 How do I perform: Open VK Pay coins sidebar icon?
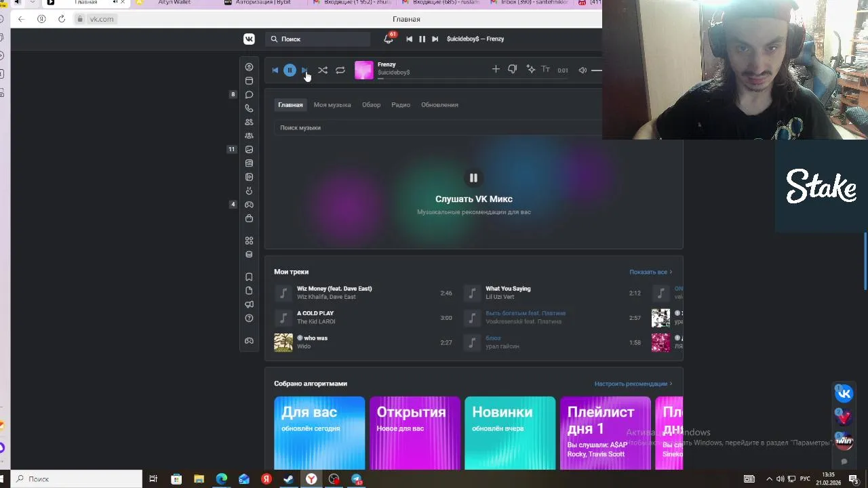tap(249, 254)
